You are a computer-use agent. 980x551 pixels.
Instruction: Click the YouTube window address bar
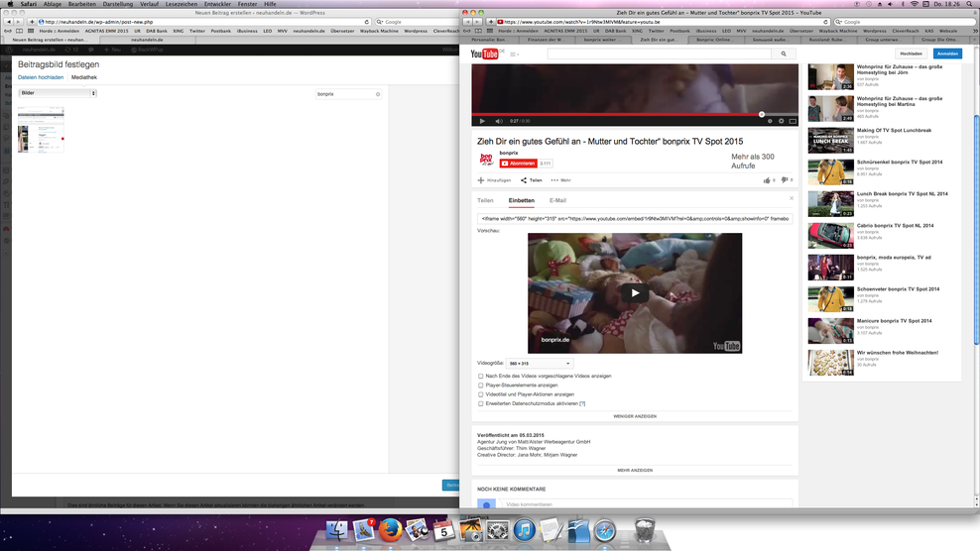(663, 22)
